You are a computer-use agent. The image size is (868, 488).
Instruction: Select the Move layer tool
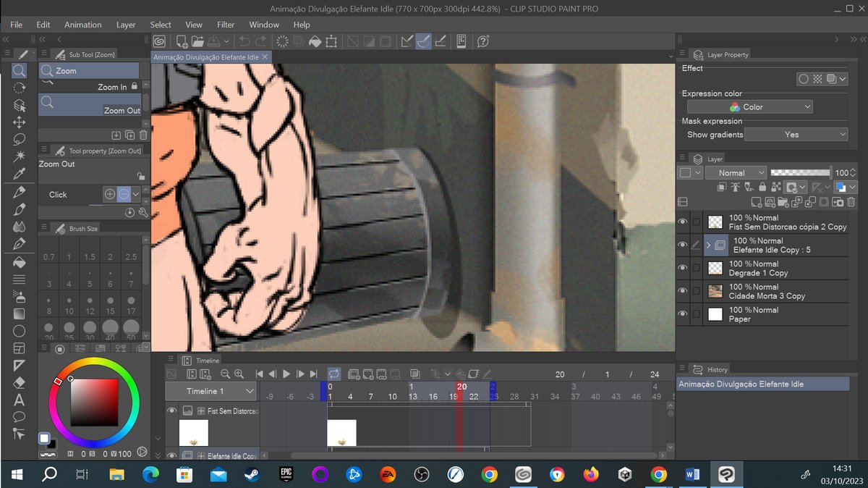[x=20, y=122]
